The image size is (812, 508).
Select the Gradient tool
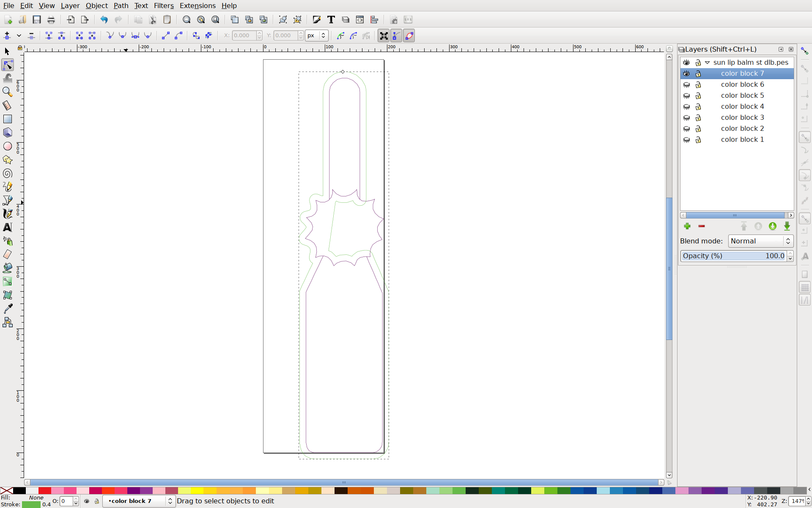[x=8, y=282]
